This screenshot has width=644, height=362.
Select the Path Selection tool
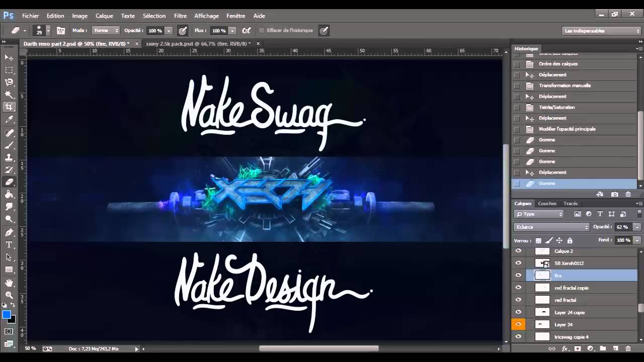coord(9,257)
